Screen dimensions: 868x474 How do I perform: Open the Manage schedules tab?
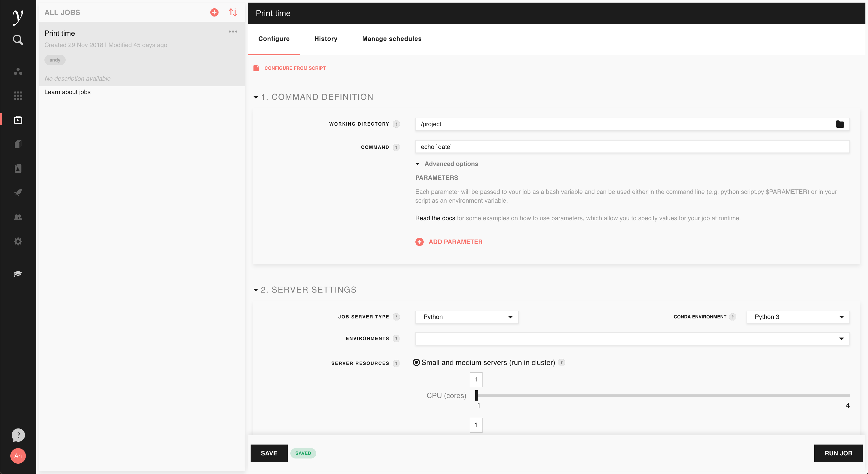pos(392,39)
